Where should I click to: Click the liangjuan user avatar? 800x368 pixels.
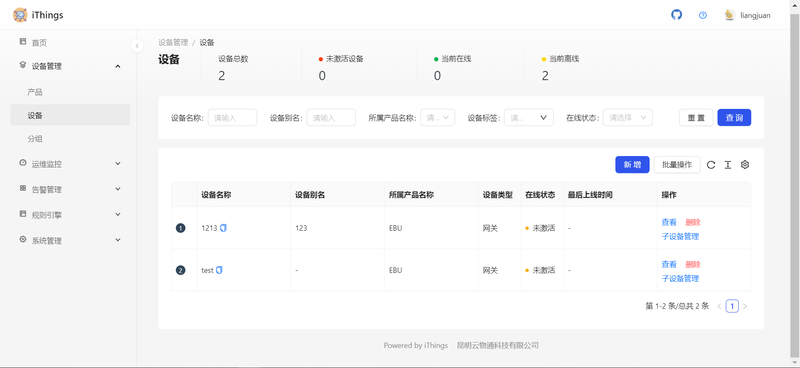point(730,15)
